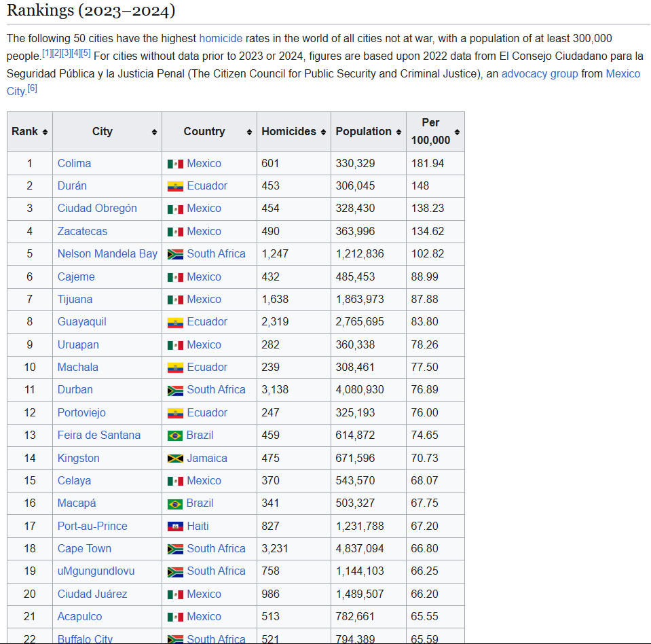Click the Mexico flag icon in Zacatecas row

[x=175, y=232]
